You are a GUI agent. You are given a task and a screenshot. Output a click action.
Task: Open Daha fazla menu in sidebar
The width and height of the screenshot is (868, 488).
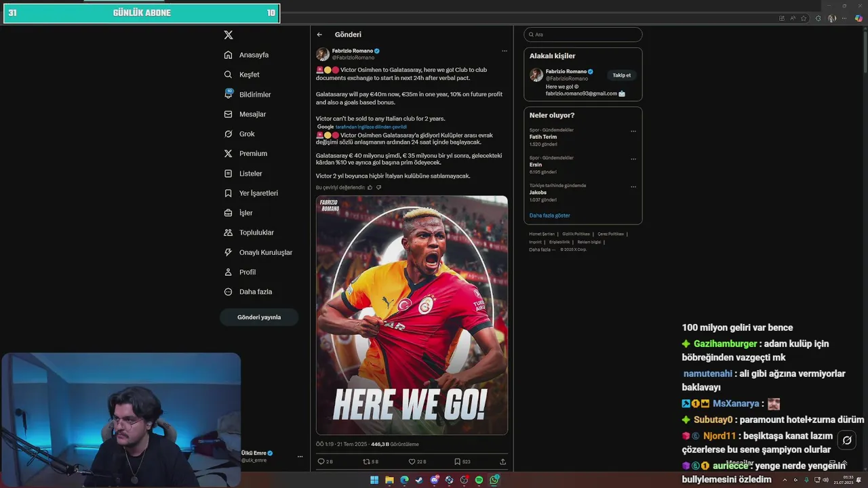(x=248, y=291)
